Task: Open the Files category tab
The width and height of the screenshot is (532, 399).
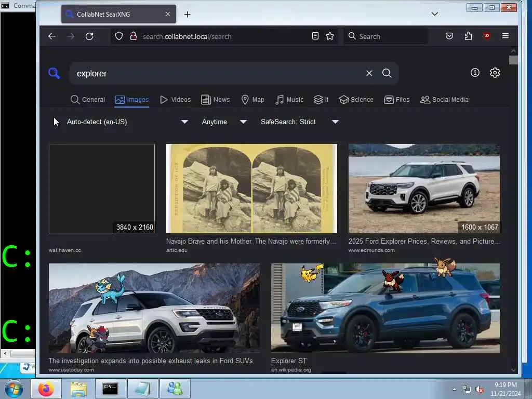Action: click(396, 99)
